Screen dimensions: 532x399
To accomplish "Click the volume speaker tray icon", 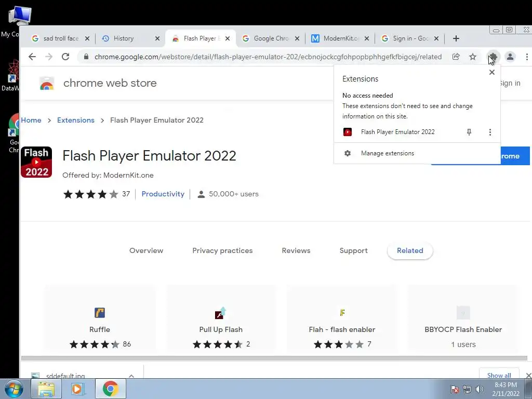I will [x=479, y=389].
